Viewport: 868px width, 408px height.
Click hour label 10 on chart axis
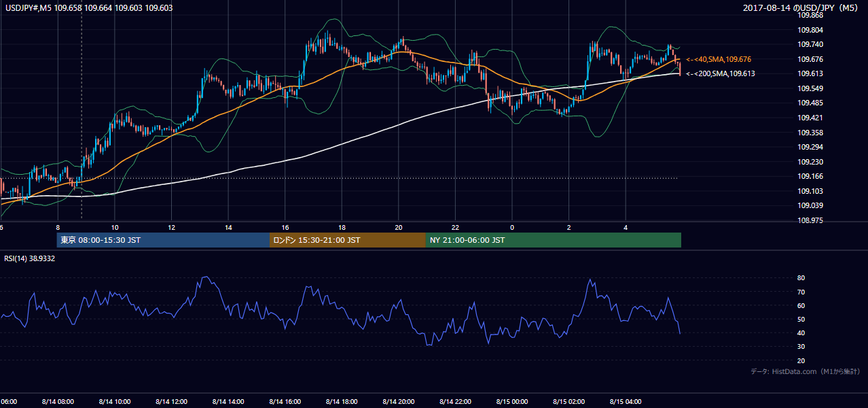pos(115,228)
